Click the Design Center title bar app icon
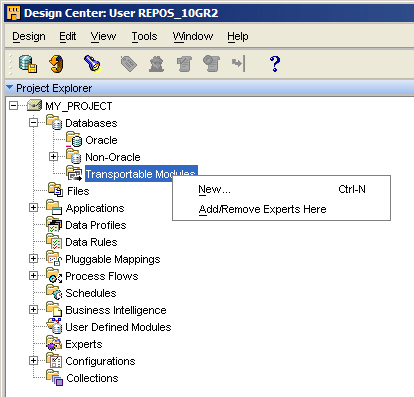Viewport: 414px width, 397px height. (x=14, y=13)
